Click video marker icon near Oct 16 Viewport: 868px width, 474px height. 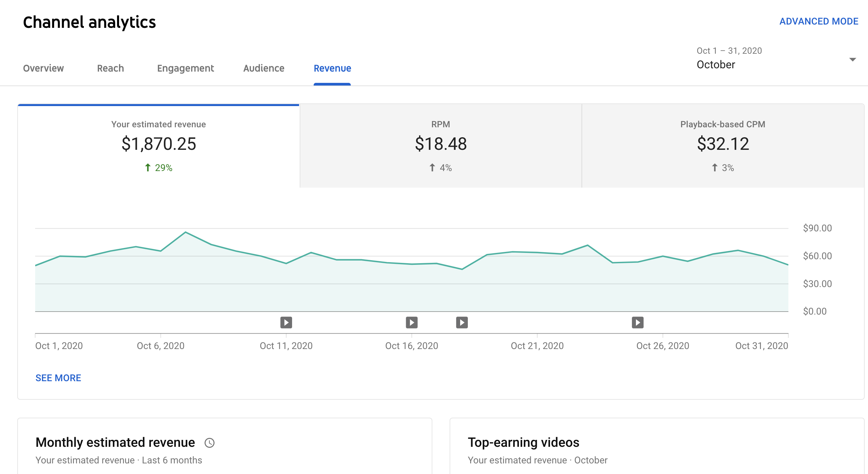[x=411, y=323]
